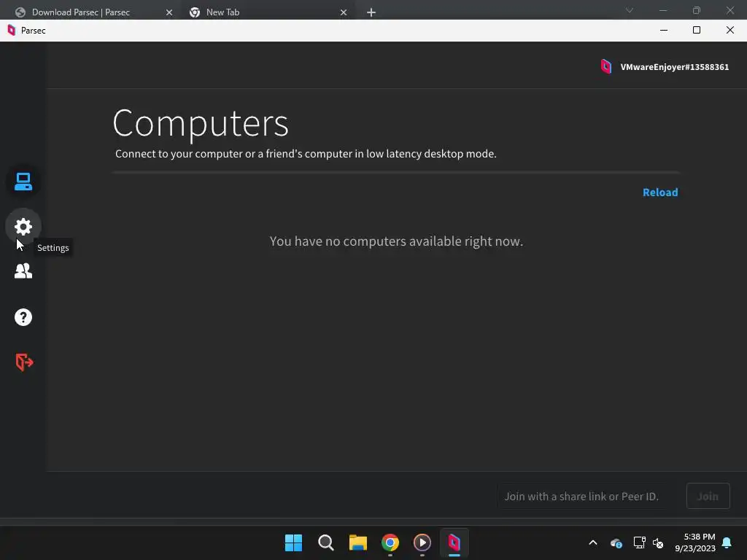Close the New Tab browser tab

click(x=344, y=12)
